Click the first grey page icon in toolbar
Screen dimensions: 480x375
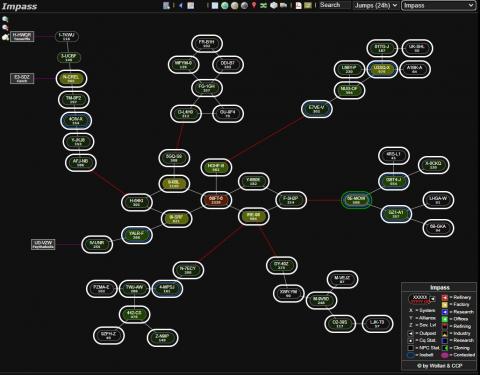pos(166,5)
